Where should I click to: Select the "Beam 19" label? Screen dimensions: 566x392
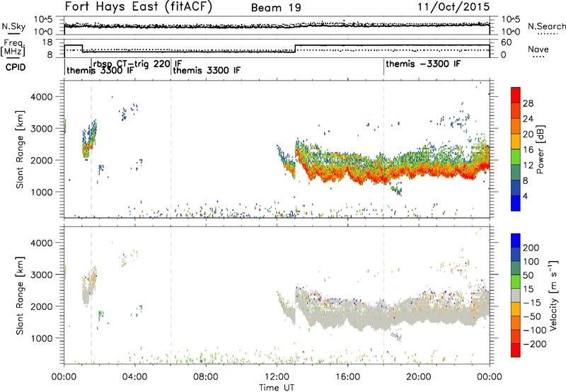click(276, 8)
